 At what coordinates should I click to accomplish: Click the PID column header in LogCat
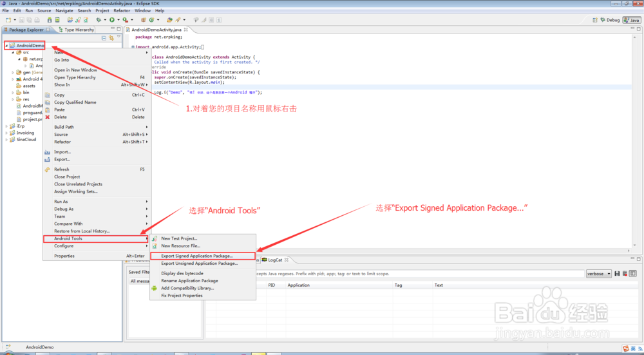(272, 285)
